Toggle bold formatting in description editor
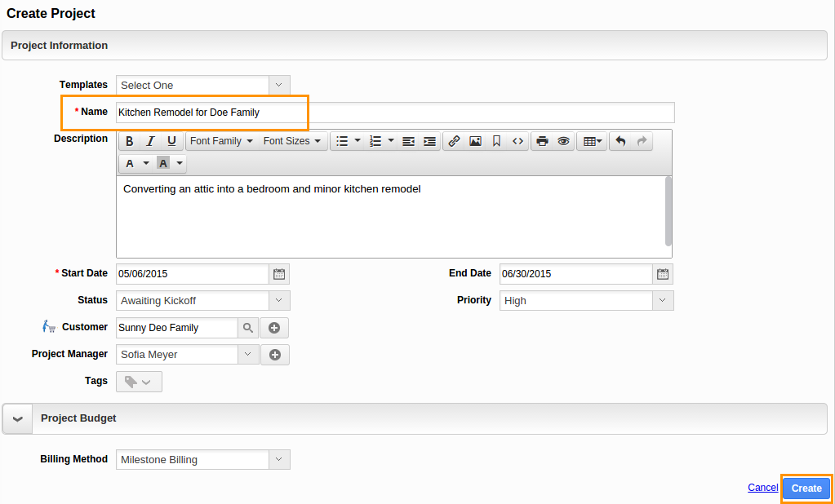This screenshot has height=504, width=835. click(130, 141)
